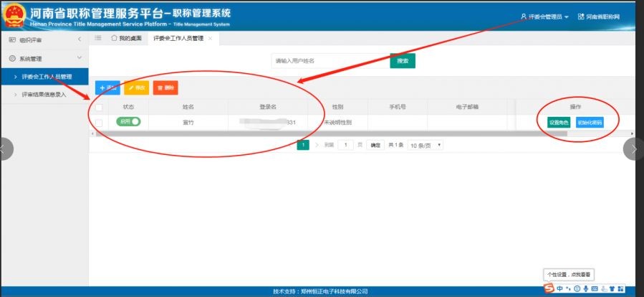Open the 评委会管理员 user dropdown
This screenshot has width=644, height=297.
pyautogui.click(x=544, y=17)
